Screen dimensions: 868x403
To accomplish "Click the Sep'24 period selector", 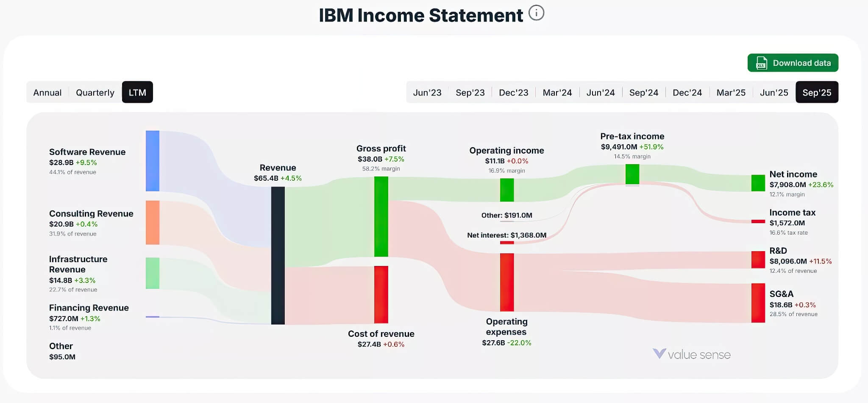I will [643, 92].
